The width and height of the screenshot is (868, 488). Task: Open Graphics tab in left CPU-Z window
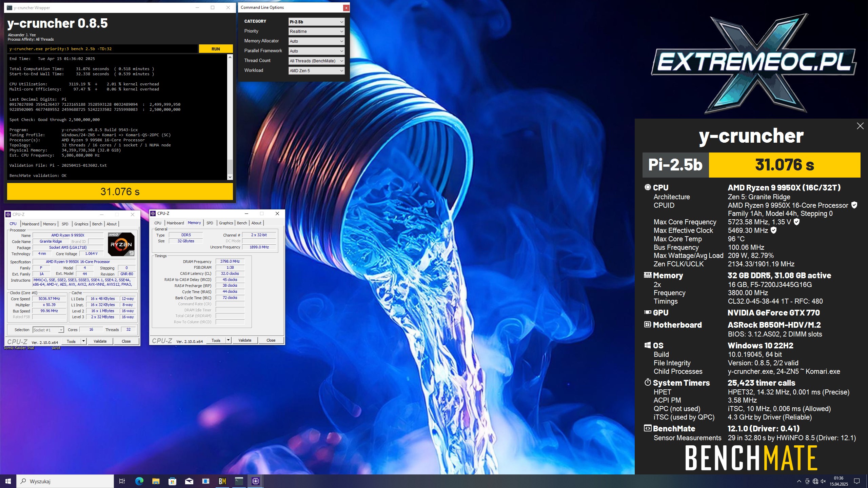[x=81, y=224]
